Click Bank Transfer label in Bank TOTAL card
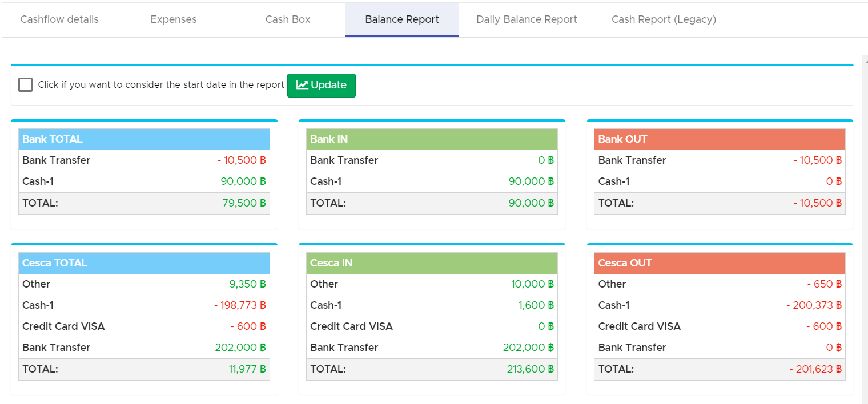868x404 pixels. [x=57, y=160]
